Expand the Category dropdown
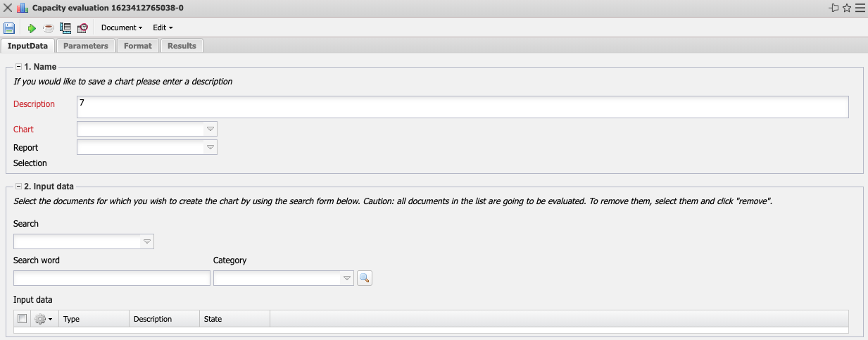 click(x=346, y=278)
